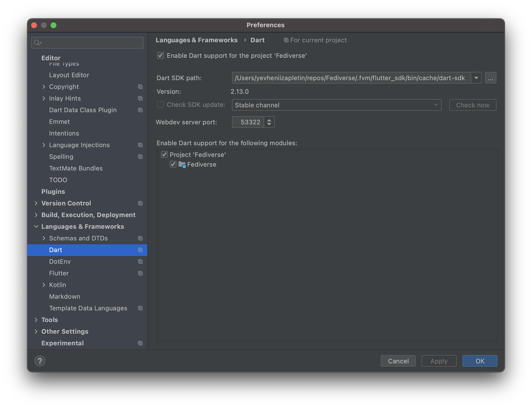Disable Dart support for project 'Fediverse' checkbox
Screen dimensions: 532x408
[x=160, y=56]
